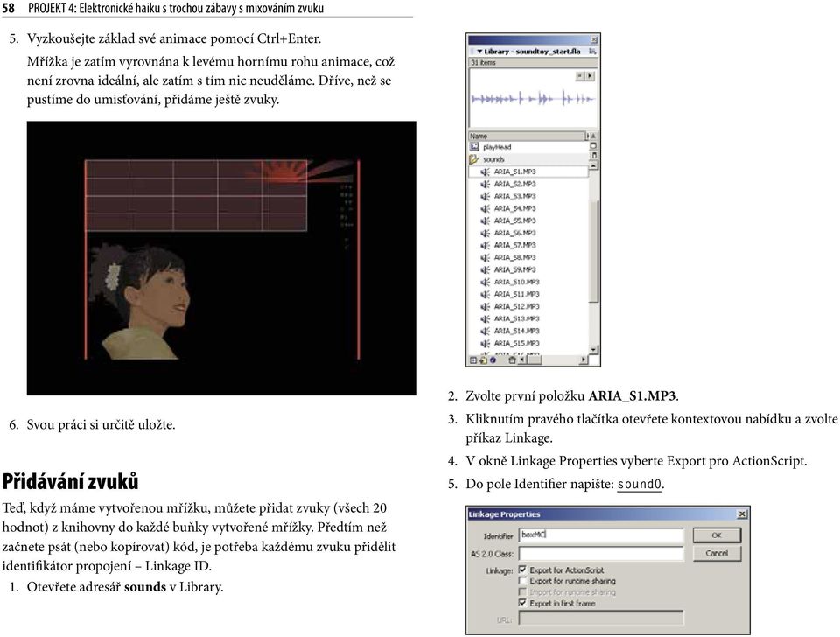
Task: Stop the sound preview in the Library
Action: pyautogui.click(x=580, y=76)
